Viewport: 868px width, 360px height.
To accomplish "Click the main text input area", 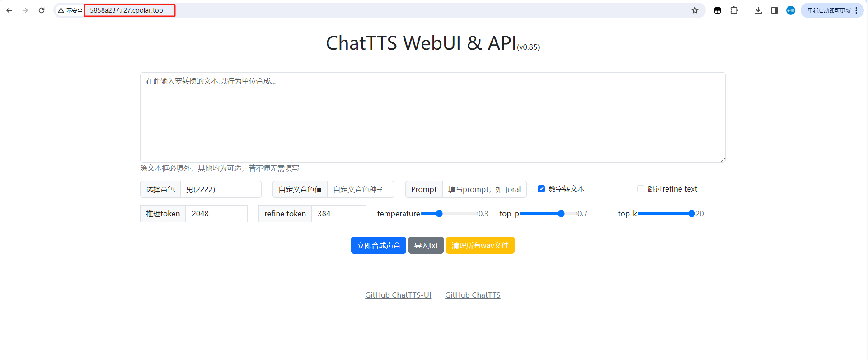I will click(432, 117).
